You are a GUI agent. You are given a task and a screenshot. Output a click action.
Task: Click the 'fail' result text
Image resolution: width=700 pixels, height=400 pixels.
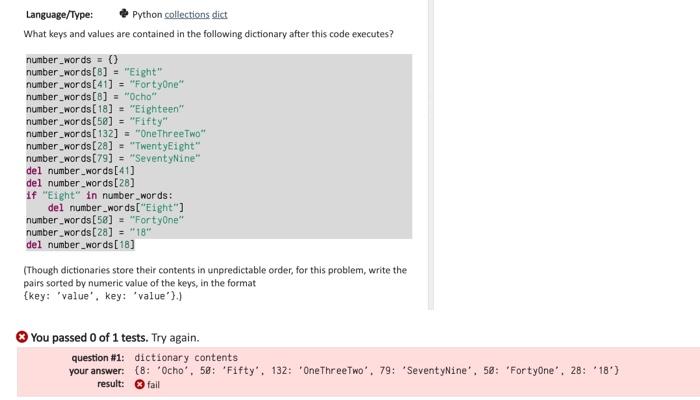click(x=154, y=384)
